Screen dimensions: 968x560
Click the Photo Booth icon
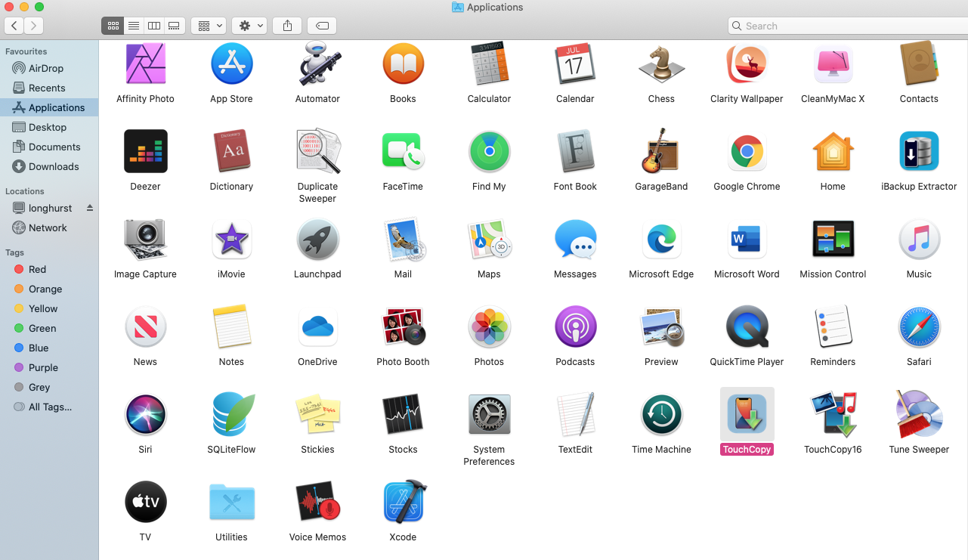tap(403, 327)
